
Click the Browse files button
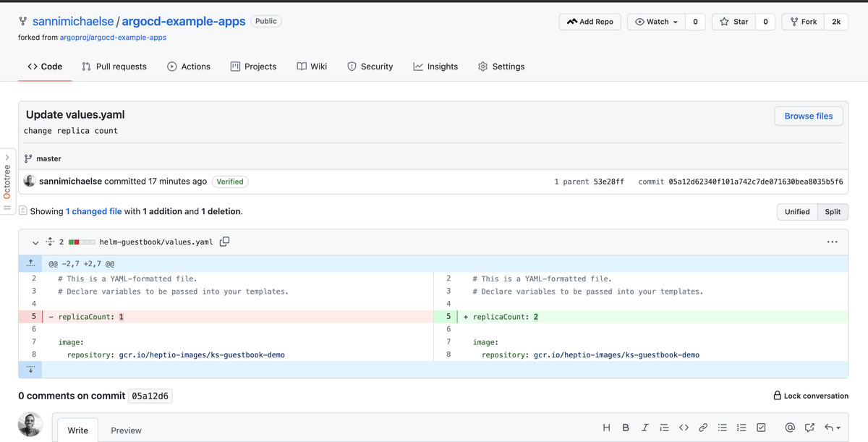pyautogui.click(x=808, y=116)
